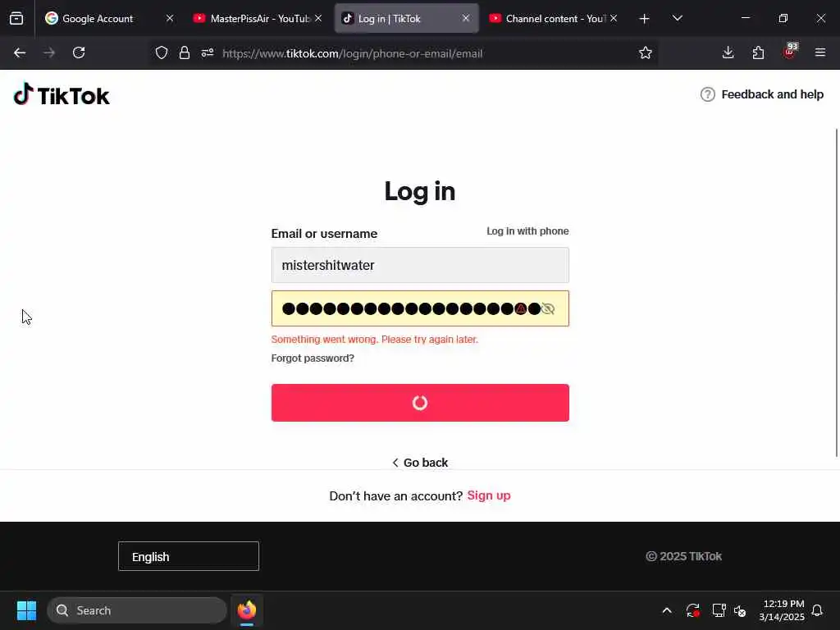
Task: Click the Forgot password link
Action: 313,358
